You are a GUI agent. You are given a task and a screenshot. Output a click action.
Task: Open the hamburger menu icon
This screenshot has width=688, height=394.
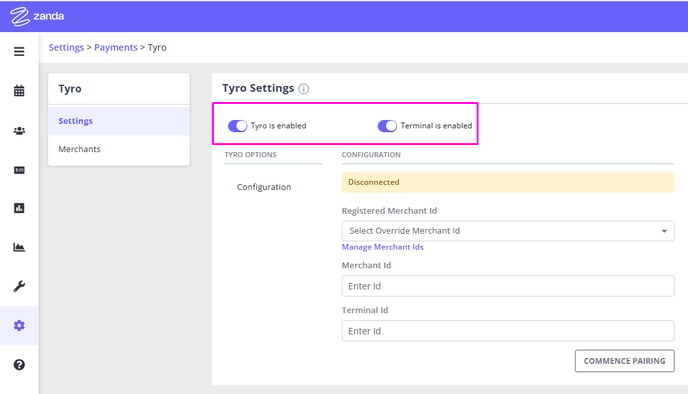(19, 52)
